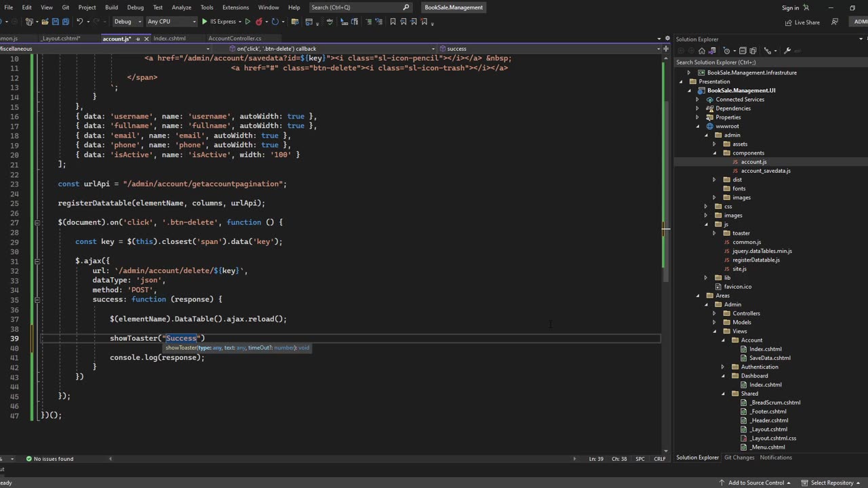Switch between solutions and folder views icon
Image resolution: width=868 pixels, height=488 pixels.
(x=712, y=51)
